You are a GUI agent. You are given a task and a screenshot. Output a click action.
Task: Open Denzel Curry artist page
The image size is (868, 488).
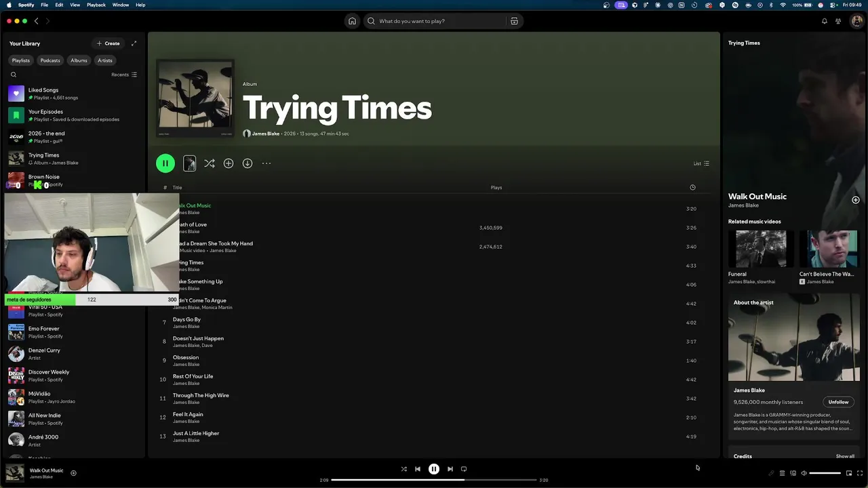point(73,354)
